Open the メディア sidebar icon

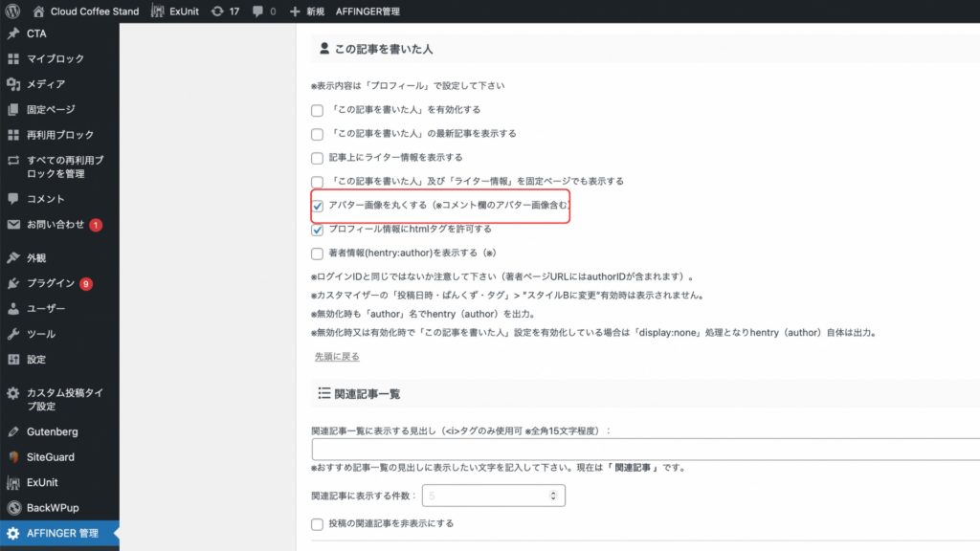click(x=13, y=84)
